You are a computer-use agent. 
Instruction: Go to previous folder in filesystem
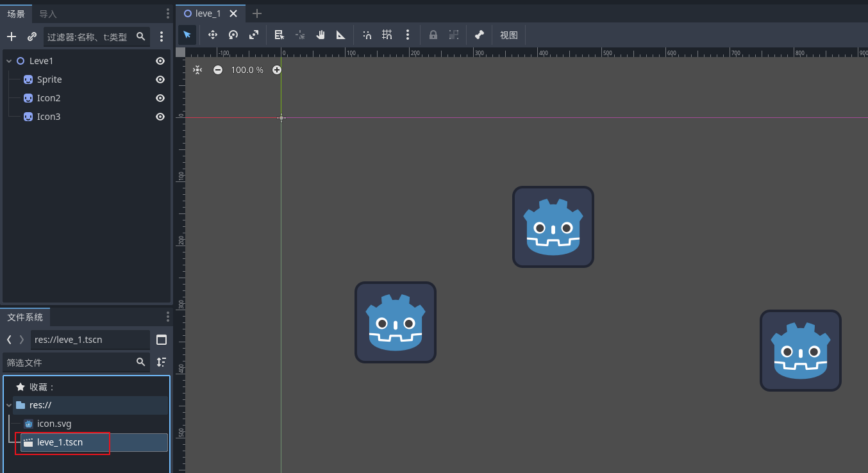click(x=9, y=340)
